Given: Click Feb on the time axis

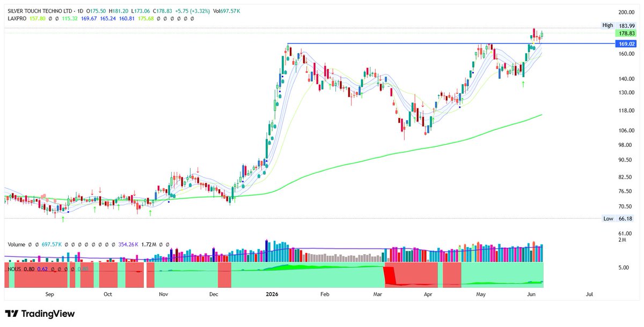Looking at the screenshot, I should tap(324, 294).
